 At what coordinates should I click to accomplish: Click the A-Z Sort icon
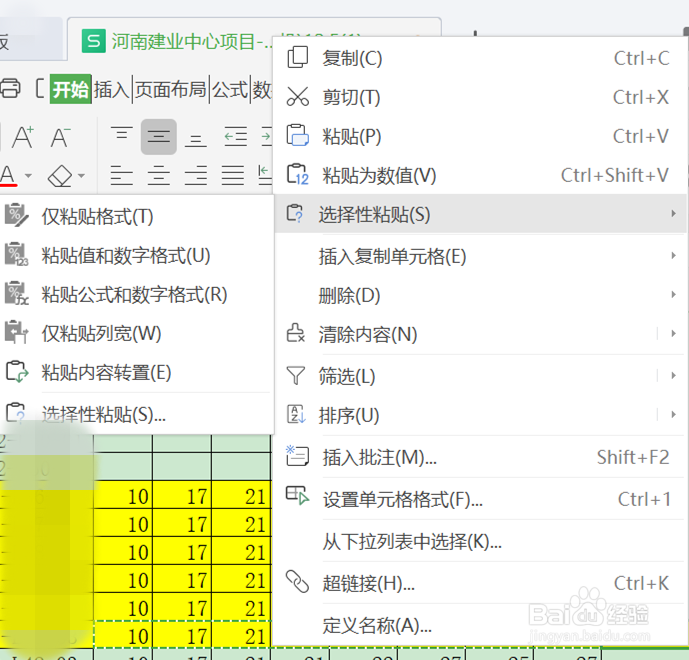(x=296, y=414)
